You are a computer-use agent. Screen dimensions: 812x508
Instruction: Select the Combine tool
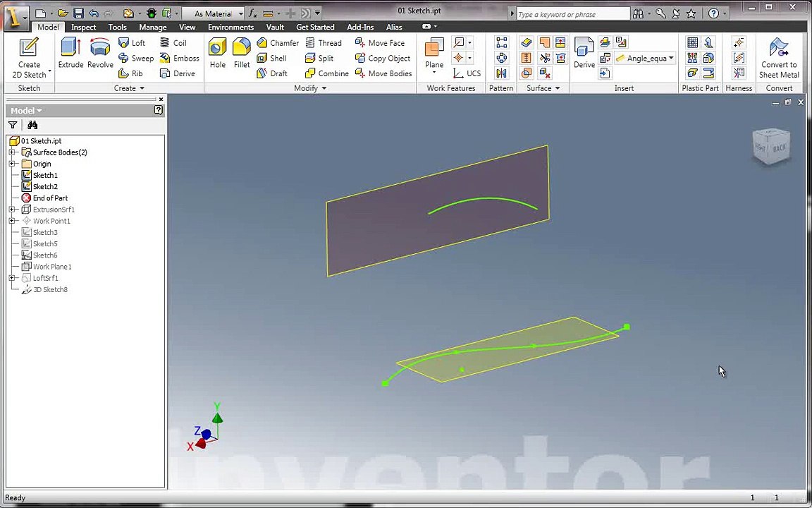(x=327, y=73)
